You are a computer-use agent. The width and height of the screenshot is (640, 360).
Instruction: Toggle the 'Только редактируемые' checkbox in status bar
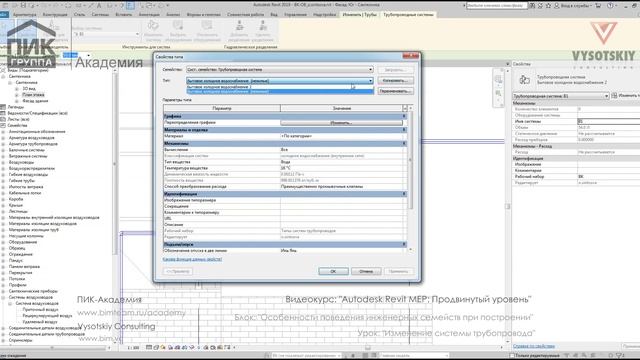pos(512,356)
